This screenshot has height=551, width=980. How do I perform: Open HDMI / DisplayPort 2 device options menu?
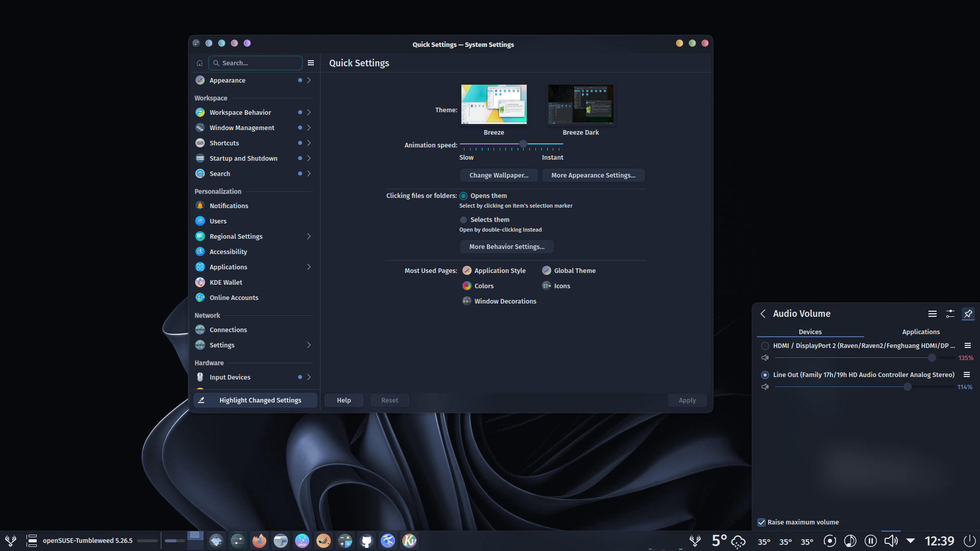pos(968,345)
